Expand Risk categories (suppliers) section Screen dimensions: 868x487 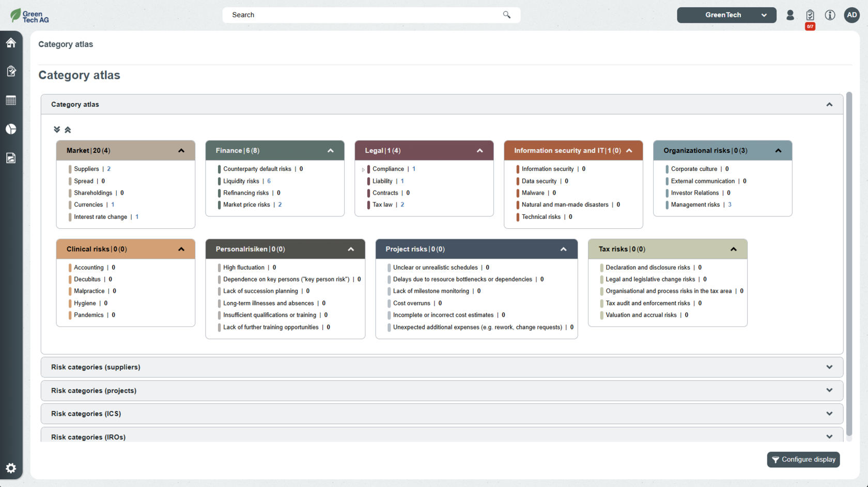[x=829, y=367]
